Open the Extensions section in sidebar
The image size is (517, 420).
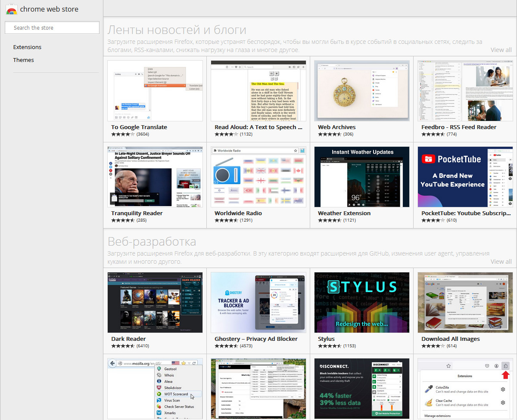point(27,47)
